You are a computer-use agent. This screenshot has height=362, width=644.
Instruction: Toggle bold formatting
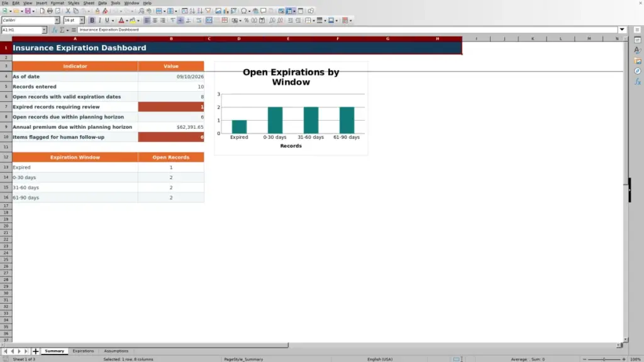tap(92, 21)
